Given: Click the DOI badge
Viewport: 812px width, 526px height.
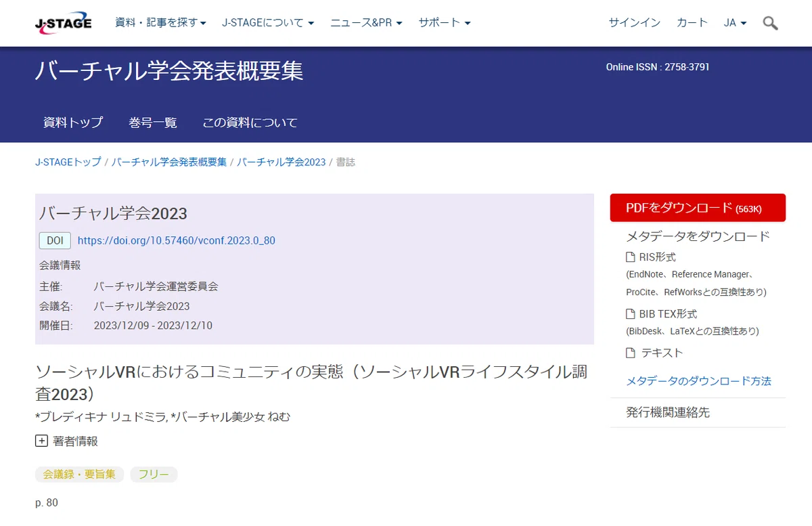Looking at the screenshot, I should pyautogui.click(x=55, y=240).
